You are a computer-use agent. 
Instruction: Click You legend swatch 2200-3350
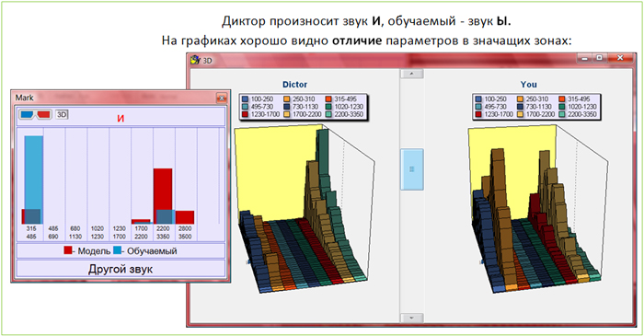click(563, 114)
